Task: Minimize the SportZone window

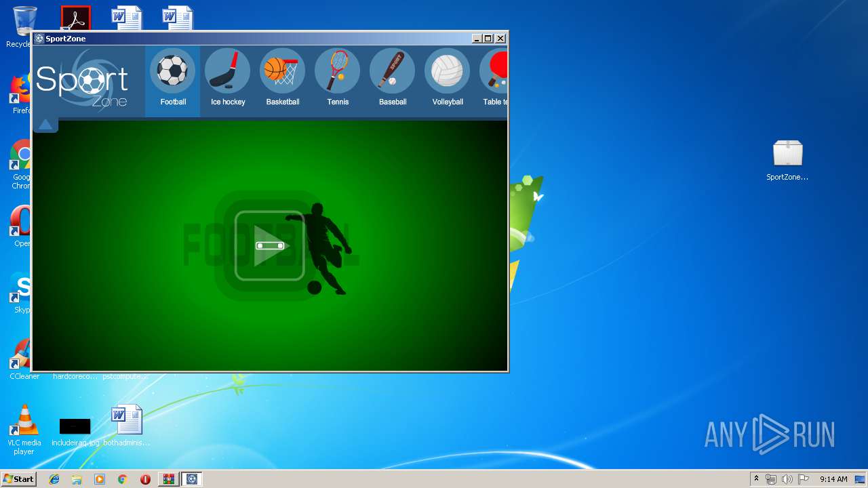Action: 477,39
